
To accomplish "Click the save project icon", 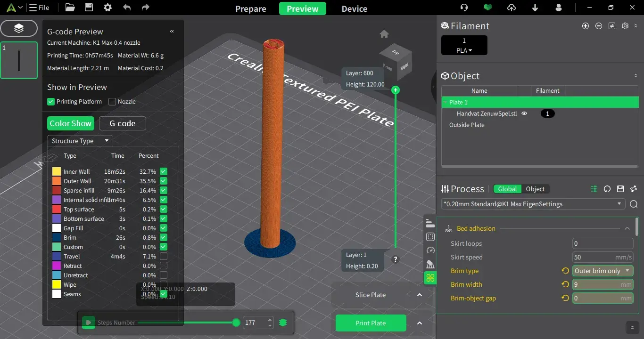I will coord(89,8).
